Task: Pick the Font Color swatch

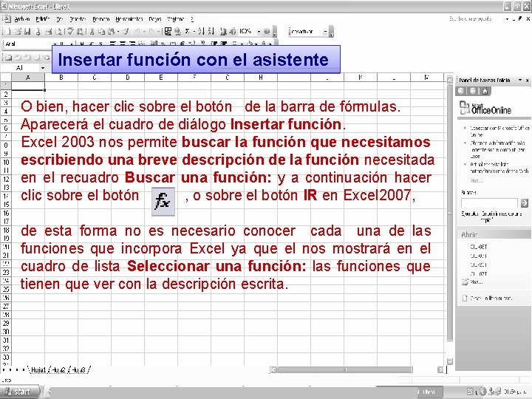Action: [x=264, y=44]
